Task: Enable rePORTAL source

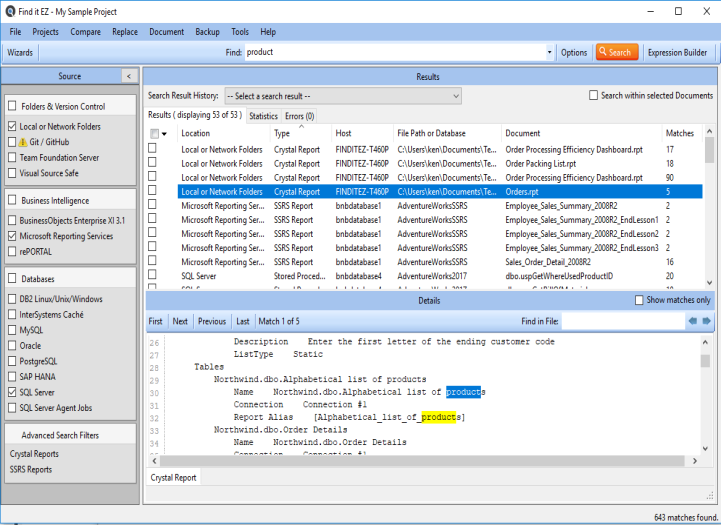Action: pyautogui.click(x=12, y=251)
